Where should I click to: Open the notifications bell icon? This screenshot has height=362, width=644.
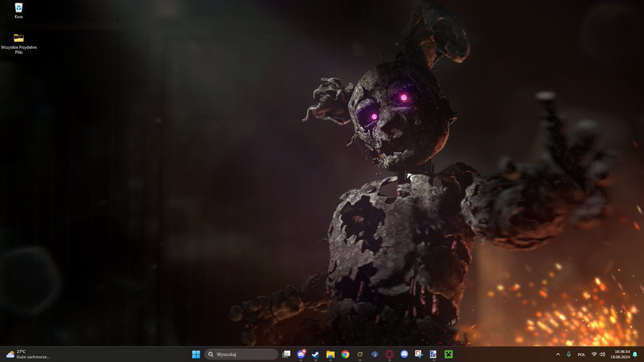(635, 354)
